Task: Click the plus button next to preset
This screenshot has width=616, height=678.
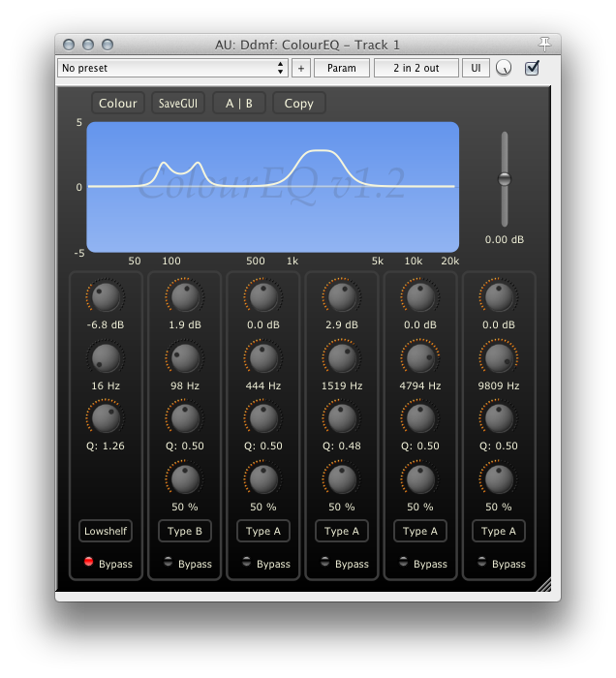Action: [x=301, y=68]
